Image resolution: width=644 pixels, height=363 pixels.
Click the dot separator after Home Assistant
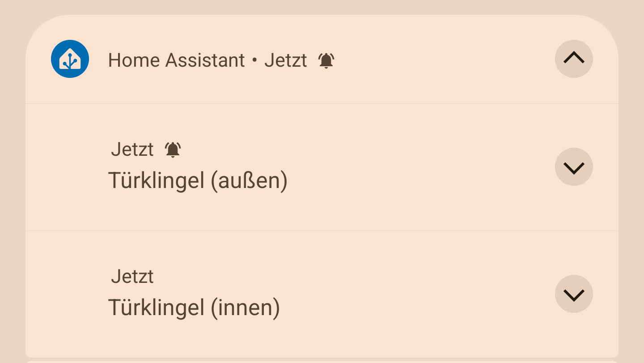[x=254, y=60]
